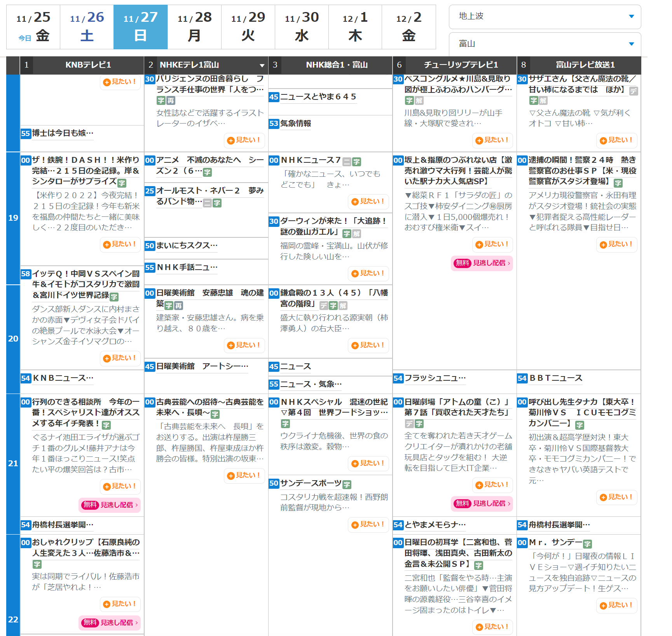Click 見たい for 呼び出し先生タナカ
The width and height of the screenshot is (672, 636).
point(616,497)
